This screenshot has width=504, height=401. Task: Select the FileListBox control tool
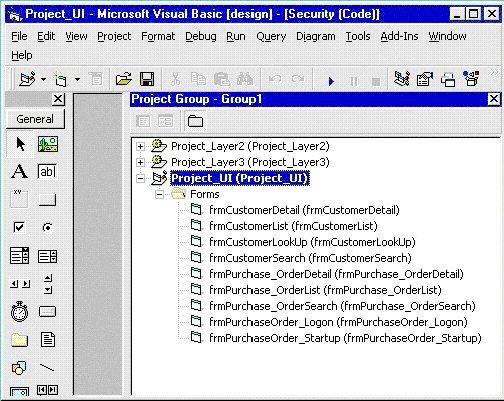[48, 340]
